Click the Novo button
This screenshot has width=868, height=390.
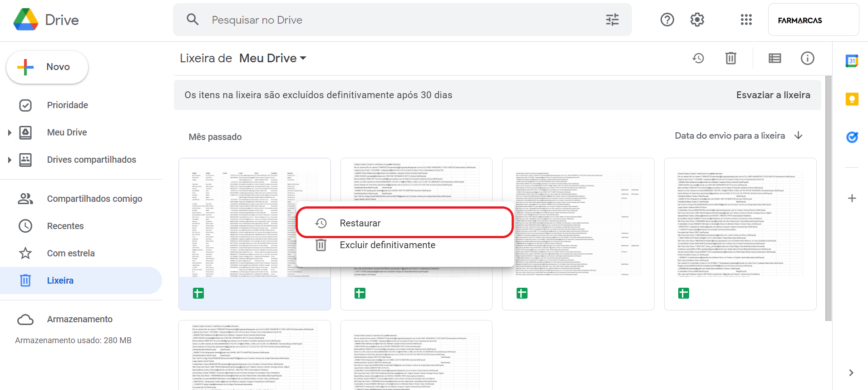click(47, 67)
